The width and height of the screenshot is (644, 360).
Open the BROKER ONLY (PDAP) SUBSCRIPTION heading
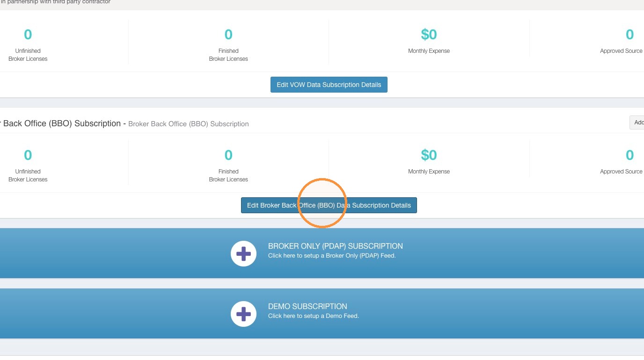point(336,246)
